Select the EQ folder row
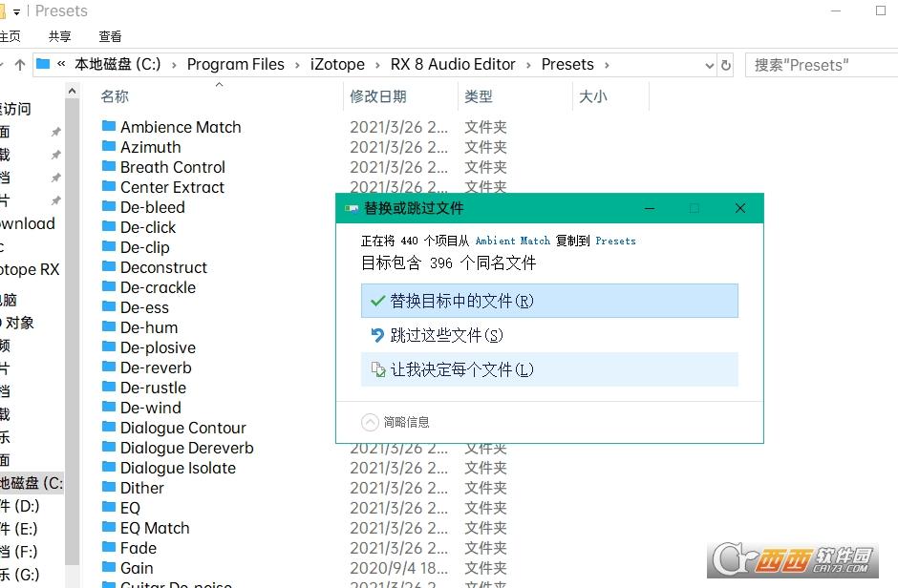898x588 pixels. (304, 508)
